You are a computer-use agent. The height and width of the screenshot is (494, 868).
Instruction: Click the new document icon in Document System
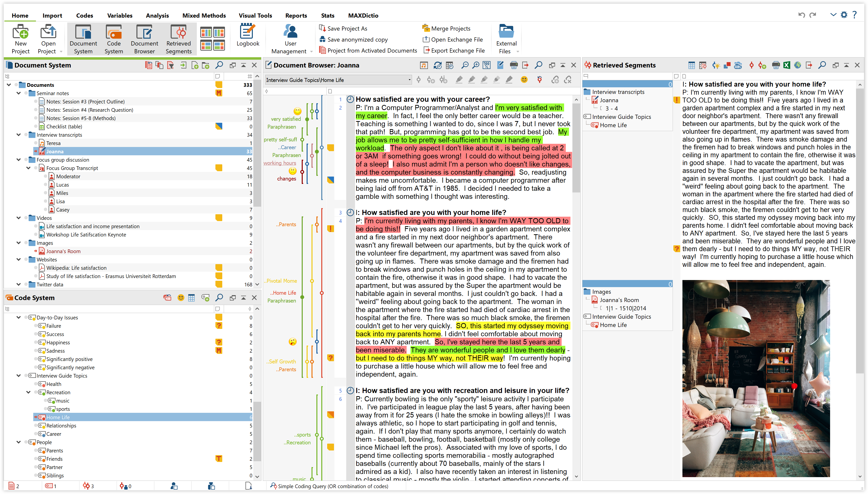click(195, 65)
